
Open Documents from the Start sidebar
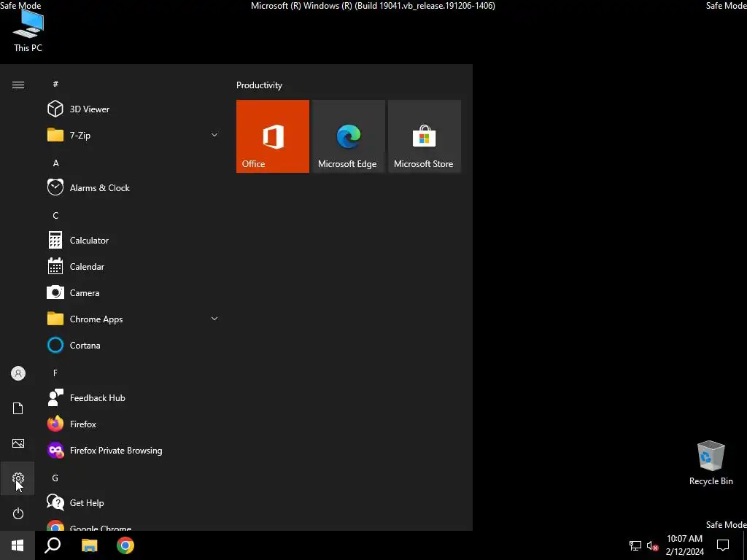(x=18, y=408)
